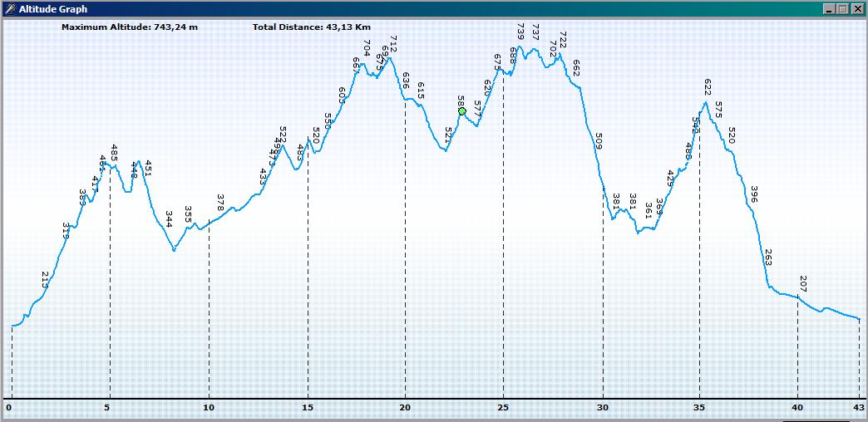Click the 396 altitude label

(x=753, y=194)
